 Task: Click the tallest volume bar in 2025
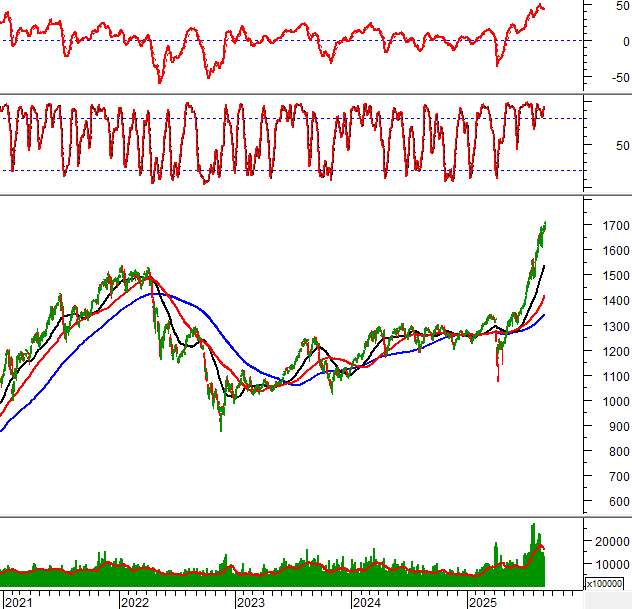coord(534,526)
